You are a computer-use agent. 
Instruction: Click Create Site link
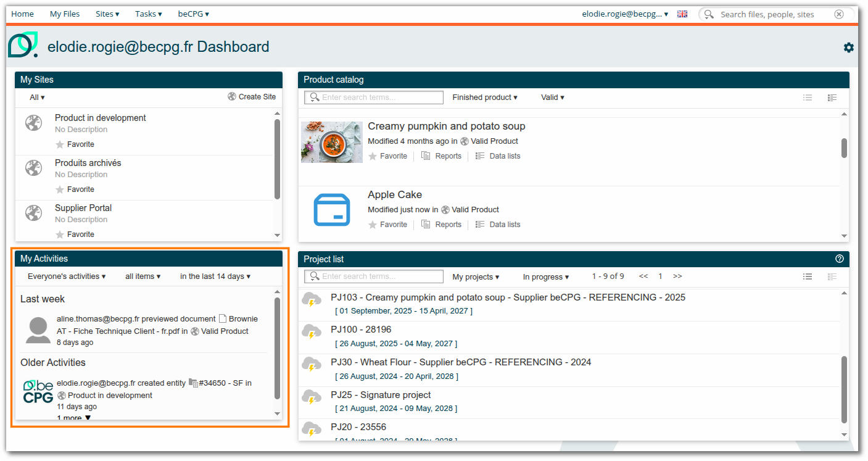[x=252, y=97]
